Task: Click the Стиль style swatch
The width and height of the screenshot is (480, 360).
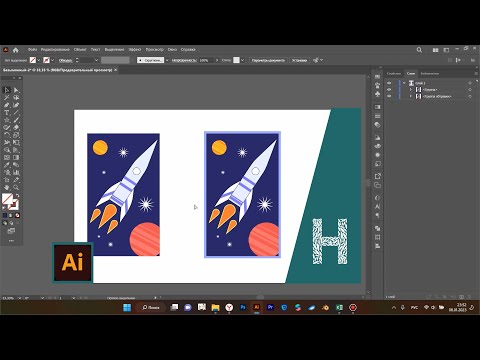Action: click(x=236, y=60)
